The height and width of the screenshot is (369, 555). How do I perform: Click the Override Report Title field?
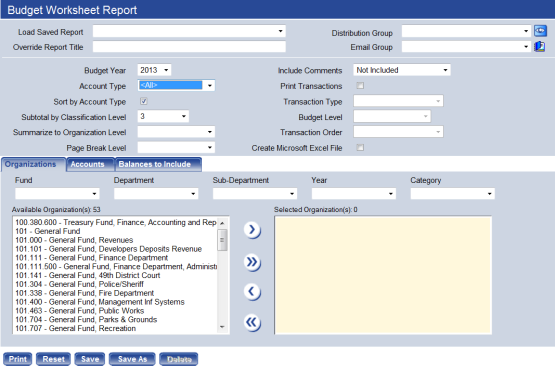(x=189, y=47)
